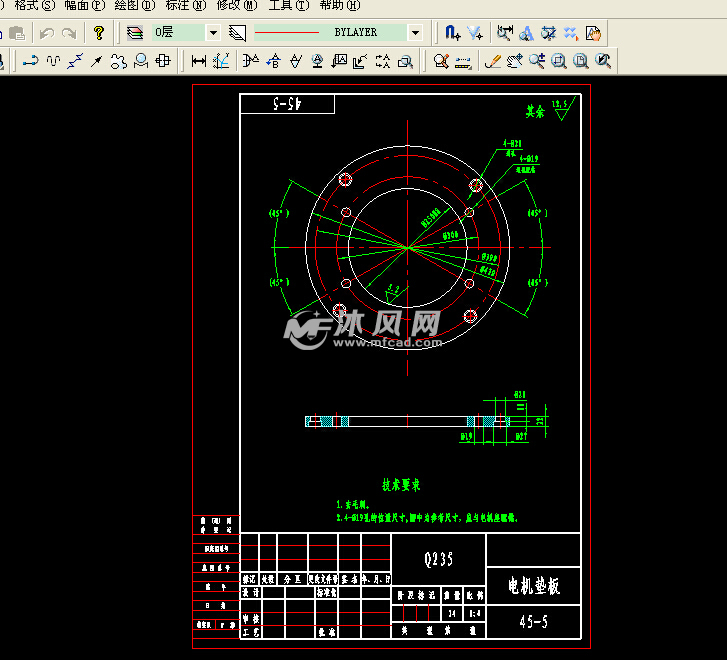Click the Undo arrow icon
This screenshot has width=727, height=660.
pyautogui.click(x=47, y=33)
